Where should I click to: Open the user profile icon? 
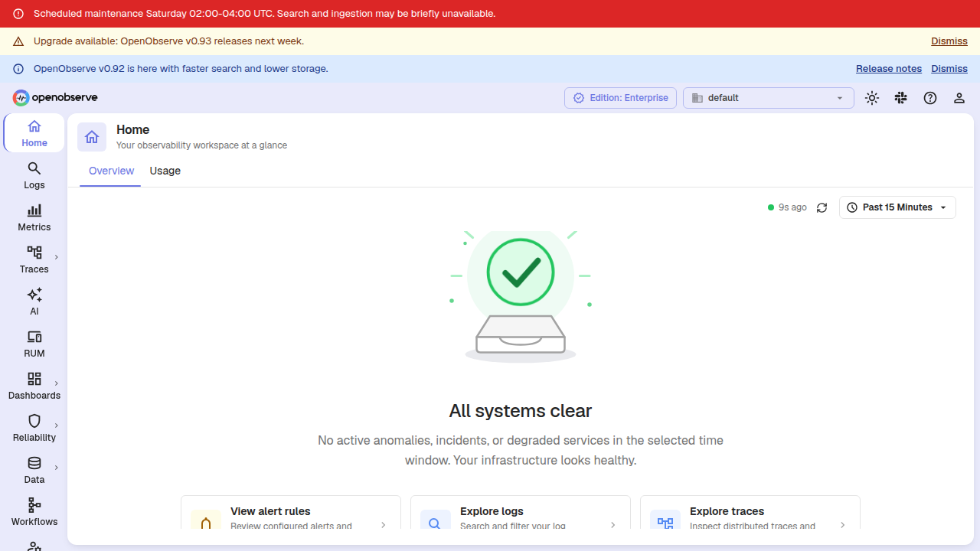(x=959, y=98)
